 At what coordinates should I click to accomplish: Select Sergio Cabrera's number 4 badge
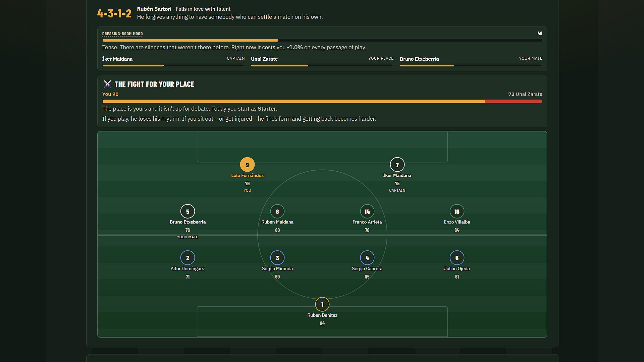(x=367, y=258)
